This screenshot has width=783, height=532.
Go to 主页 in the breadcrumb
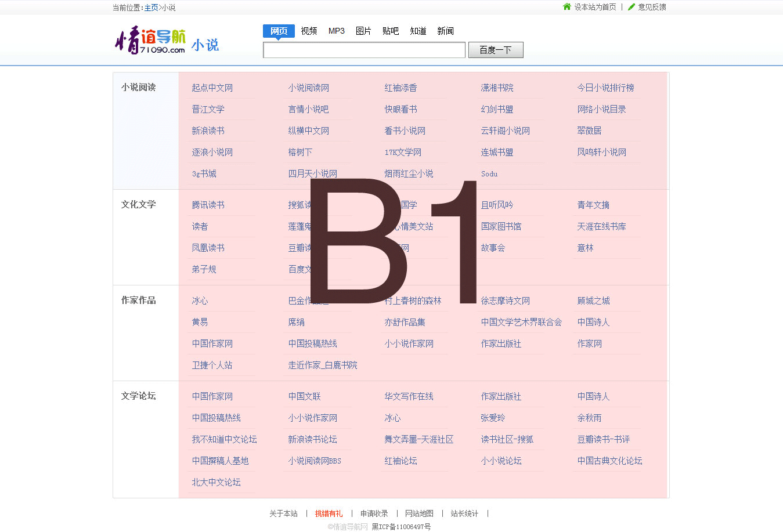coord(151,8)
